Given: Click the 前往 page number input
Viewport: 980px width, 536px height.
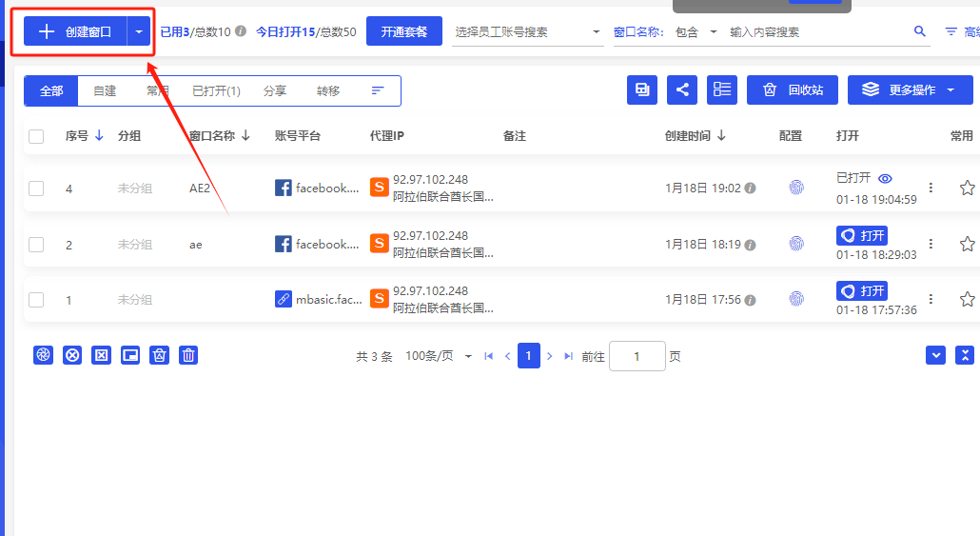Looking at the screenshot, I should (637, 356).
